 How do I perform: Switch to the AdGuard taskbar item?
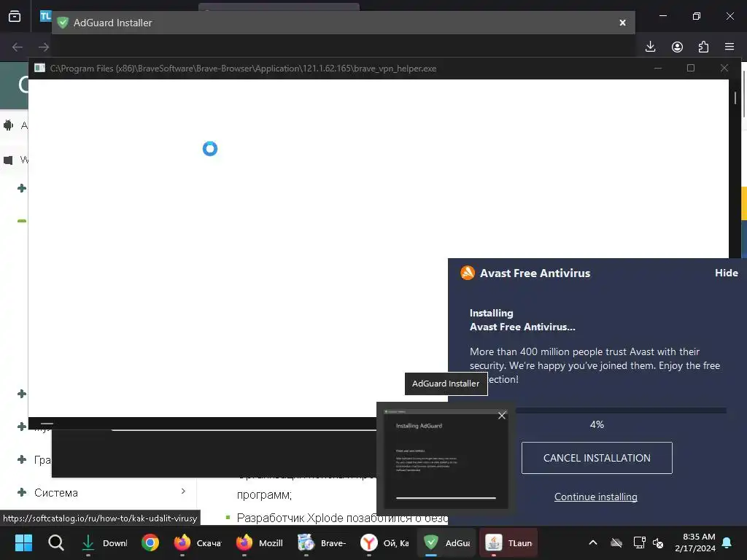click(446, 542)
